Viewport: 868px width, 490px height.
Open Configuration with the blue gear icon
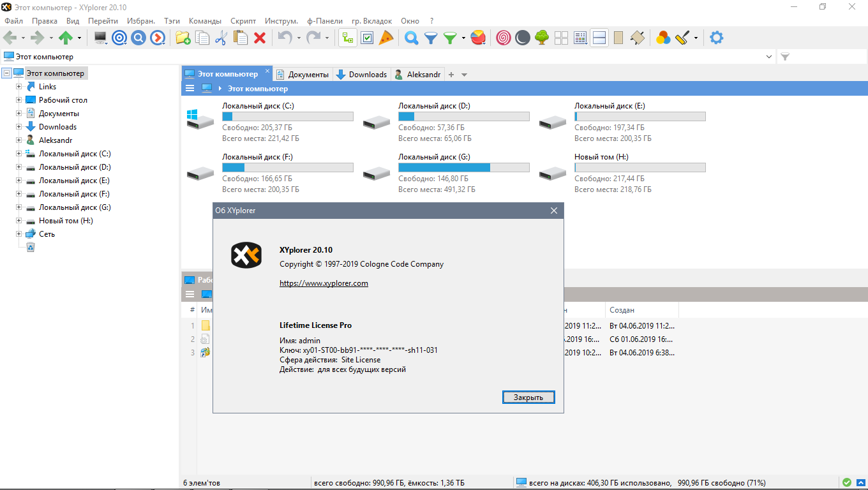717,38
